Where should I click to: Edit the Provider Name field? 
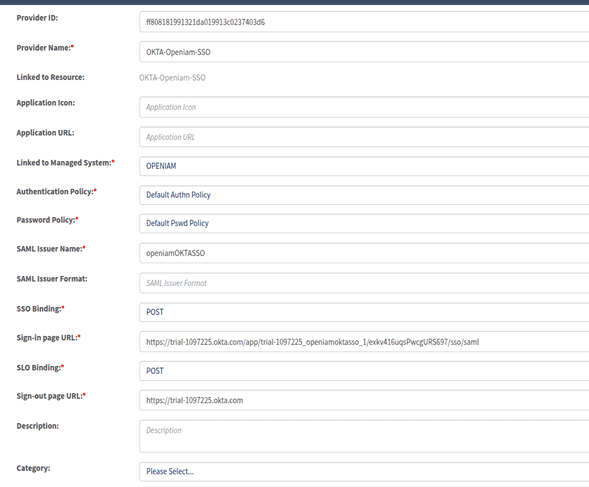[x=364, y=52]
